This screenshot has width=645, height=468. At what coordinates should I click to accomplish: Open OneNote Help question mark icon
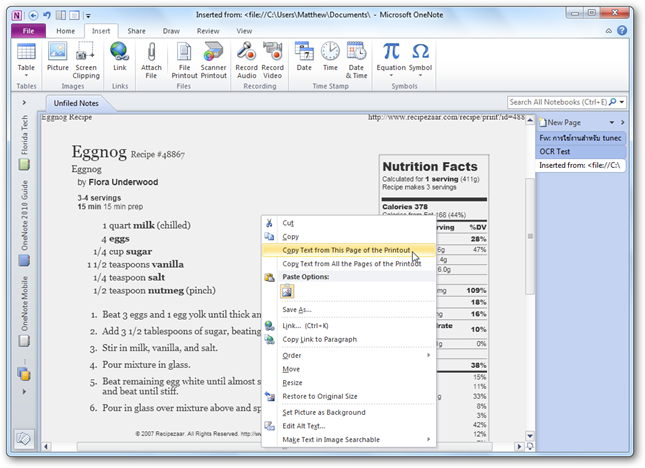coord(622,30)
